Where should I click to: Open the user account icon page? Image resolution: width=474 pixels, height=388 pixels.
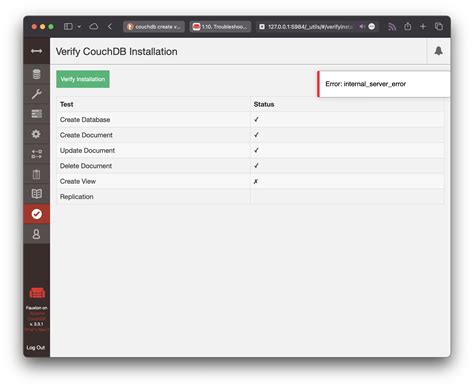coord(36,234)
